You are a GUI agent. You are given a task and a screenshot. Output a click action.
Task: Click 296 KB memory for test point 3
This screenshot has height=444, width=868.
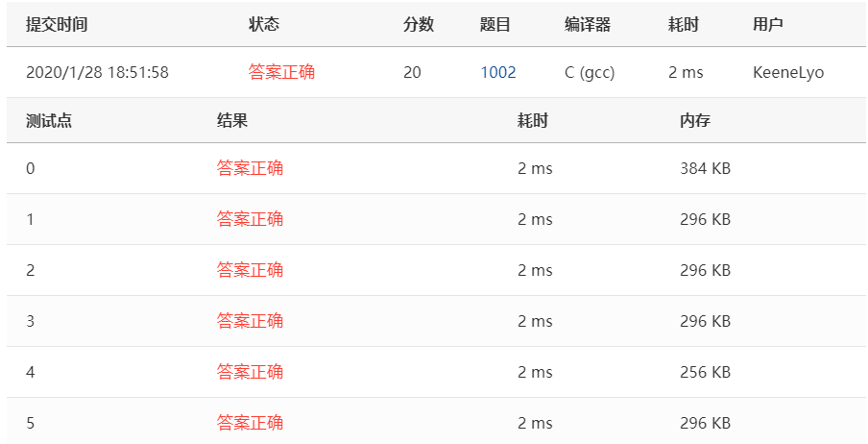pyautogui.click(x=705, y=322)
